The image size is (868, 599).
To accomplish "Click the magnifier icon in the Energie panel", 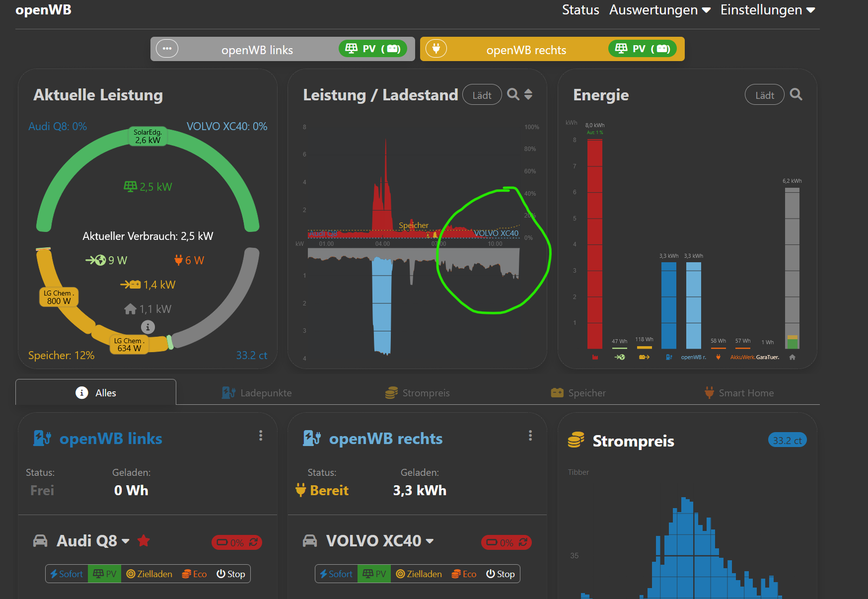I will tap(796, 94).
